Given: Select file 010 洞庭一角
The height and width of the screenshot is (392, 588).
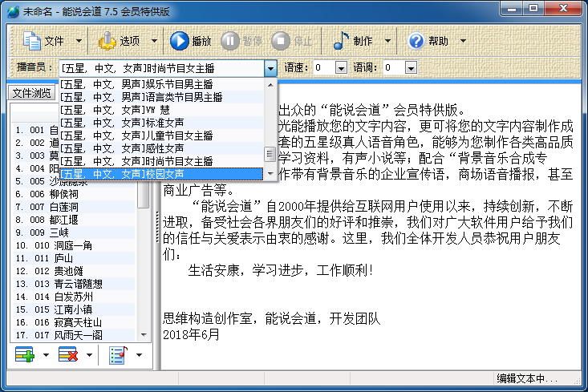Looking at the screenshot, I should 75,245.
